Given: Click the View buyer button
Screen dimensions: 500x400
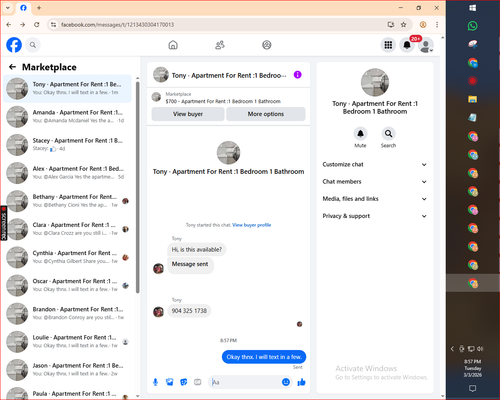Looking at the screenshot, I should [x=188, y=114].
